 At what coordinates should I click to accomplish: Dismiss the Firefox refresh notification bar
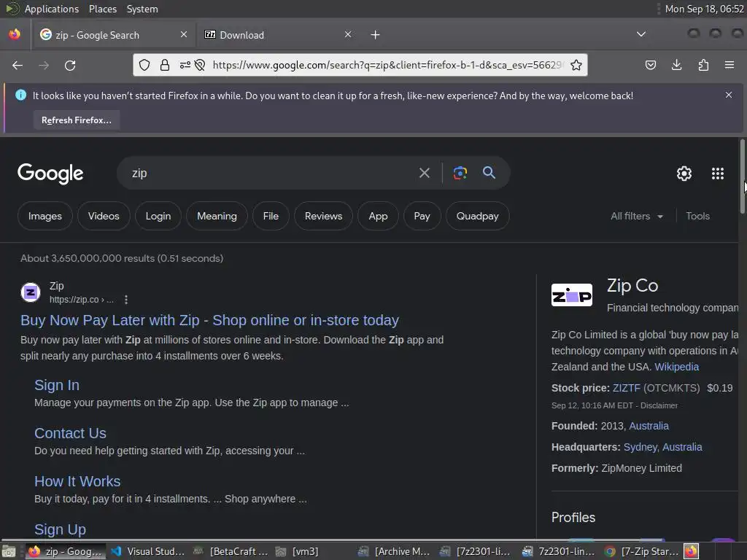click(x=729, y=95)
